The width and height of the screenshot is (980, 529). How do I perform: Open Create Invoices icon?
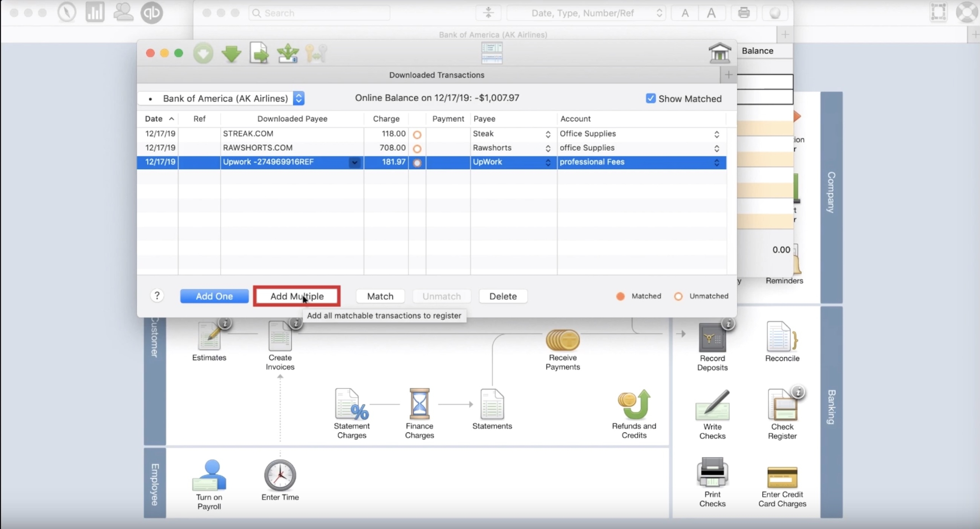(280, 336)
